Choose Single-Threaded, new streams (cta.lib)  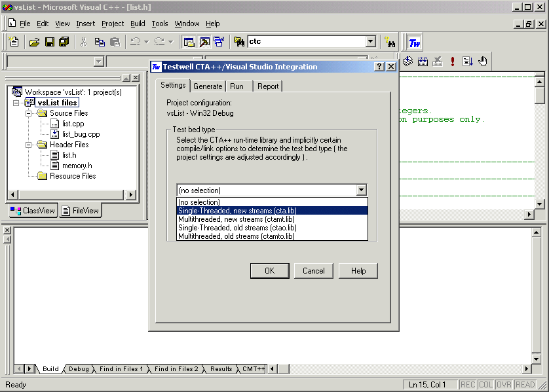272,211
